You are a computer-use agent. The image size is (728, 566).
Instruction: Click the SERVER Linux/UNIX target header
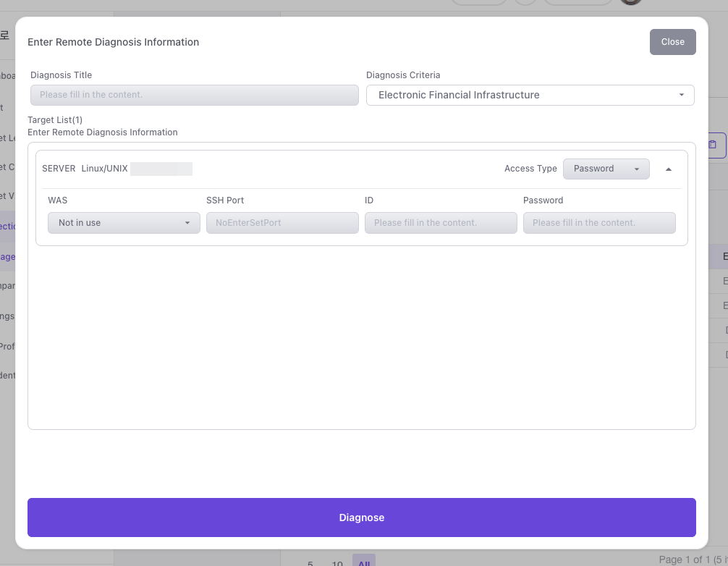pyautogui.click(x=85, y=169)
